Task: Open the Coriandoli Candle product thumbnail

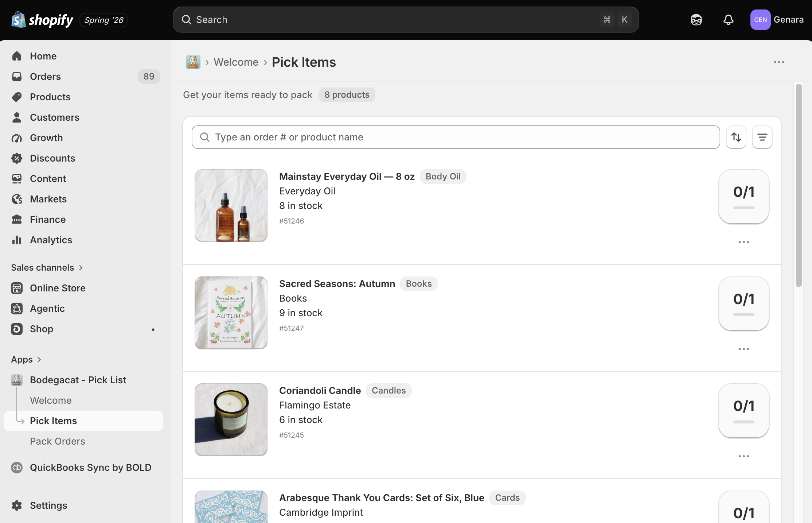Action: (231, 420)
